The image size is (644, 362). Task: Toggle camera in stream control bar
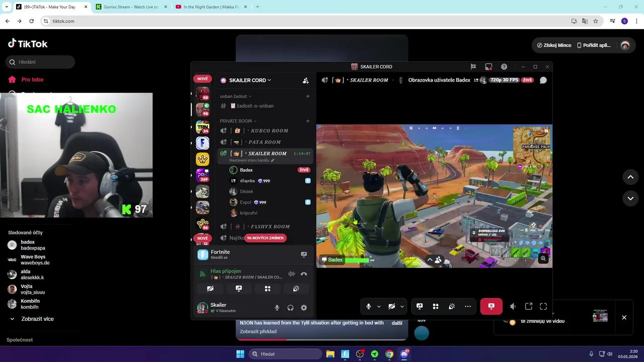pyautogui.click(x=391, y=306)
